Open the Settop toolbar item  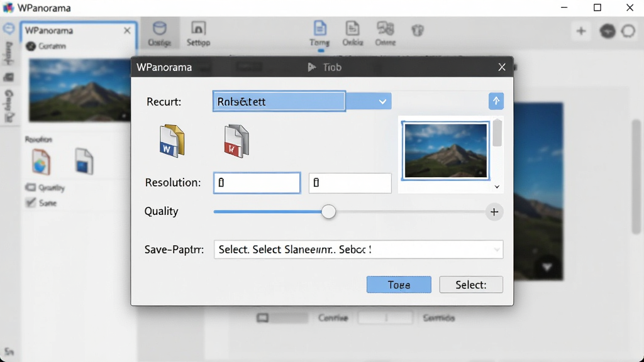coord(198,34)
